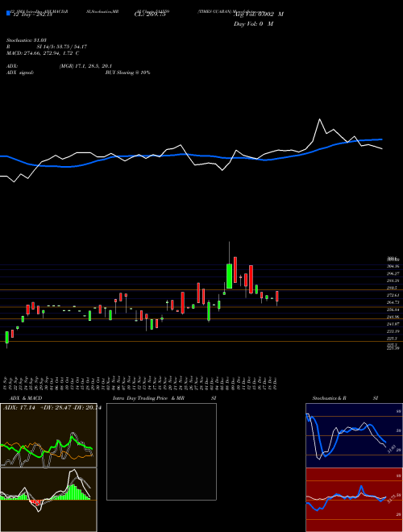Click the 241.97 price axis label
Viewport: 403px width, 532px height.
click(x=393, y=324)
